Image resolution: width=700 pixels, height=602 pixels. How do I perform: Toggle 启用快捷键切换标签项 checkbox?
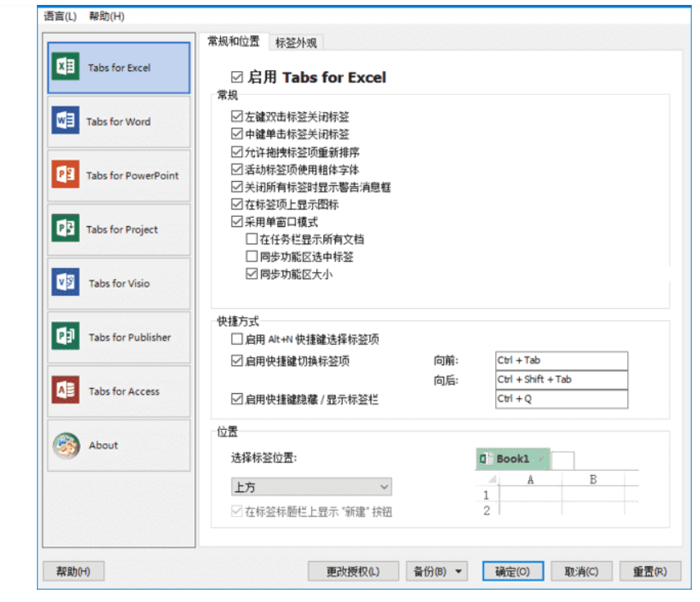[237, 360]
